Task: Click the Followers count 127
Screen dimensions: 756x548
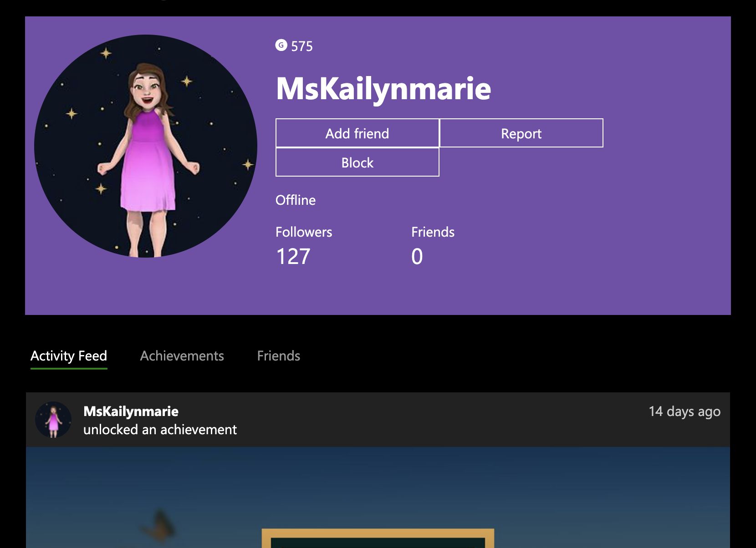Action: click(x=293, y=256)
